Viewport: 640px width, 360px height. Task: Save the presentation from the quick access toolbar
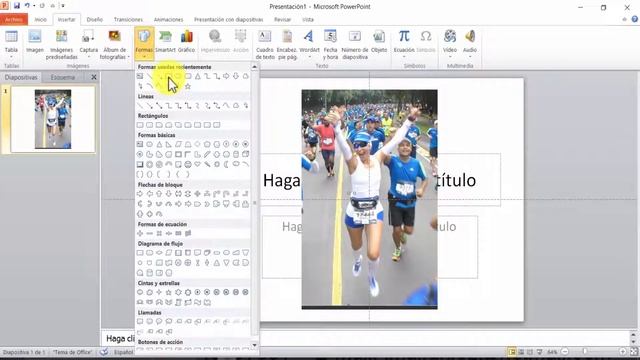(x=17, y=6)
